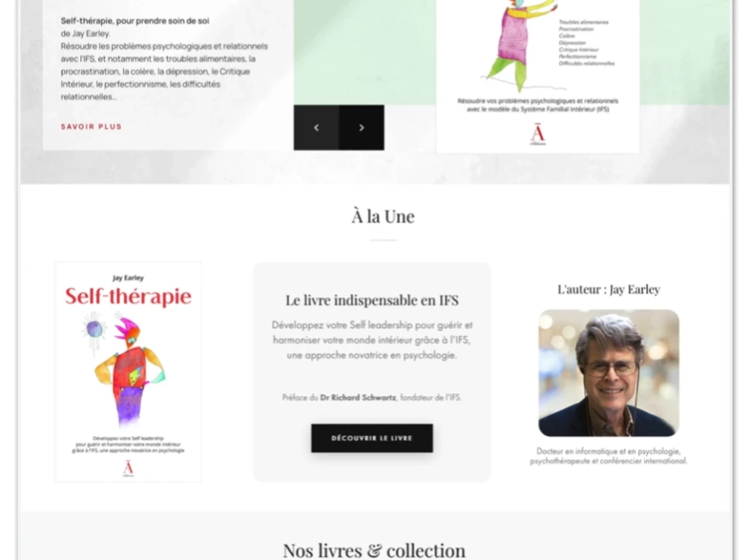Click the Développez votre Self leadership description
751x560 pixels.
pos(371,340)
